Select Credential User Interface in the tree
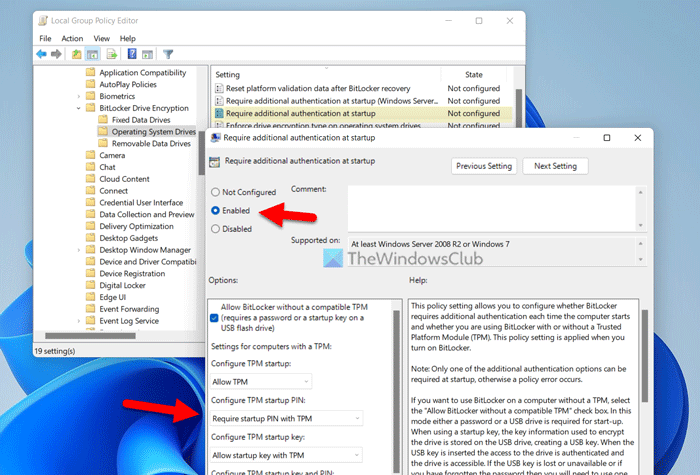 (141, 203)
